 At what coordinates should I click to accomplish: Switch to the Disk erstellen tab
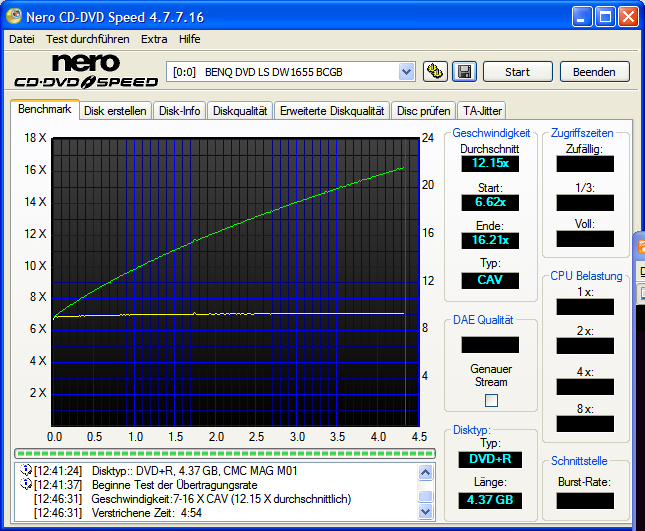[x=115, y=111]
